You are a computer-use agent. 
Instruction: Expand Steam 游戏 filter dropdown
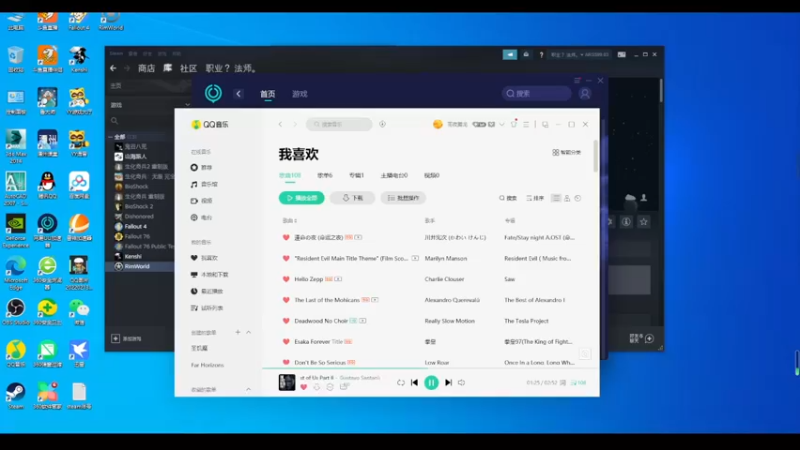pos(187,105)
